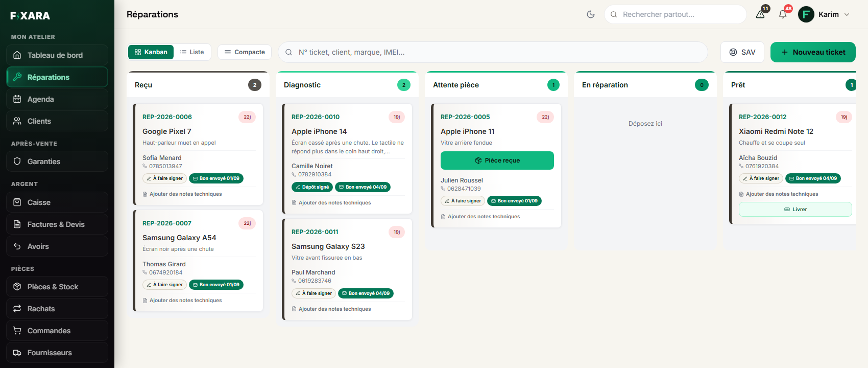Click Bon envoyé 01/09 on Google Pixel 7

(216, 178)
